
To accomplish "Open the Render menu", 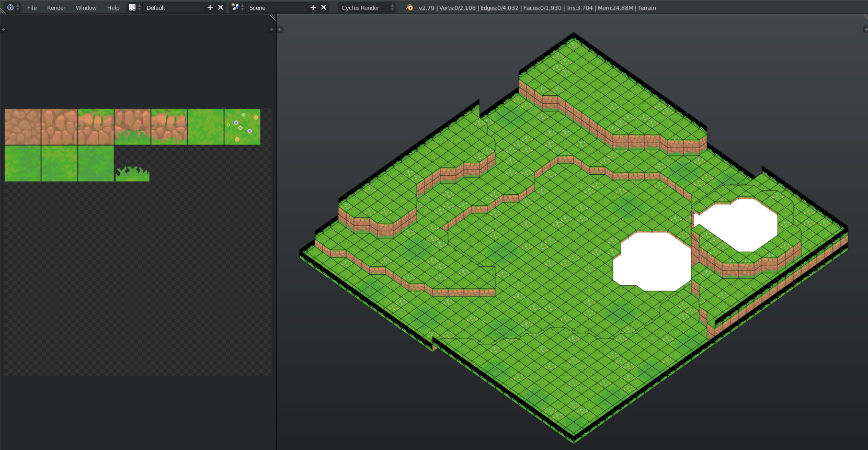I will 56,8.
